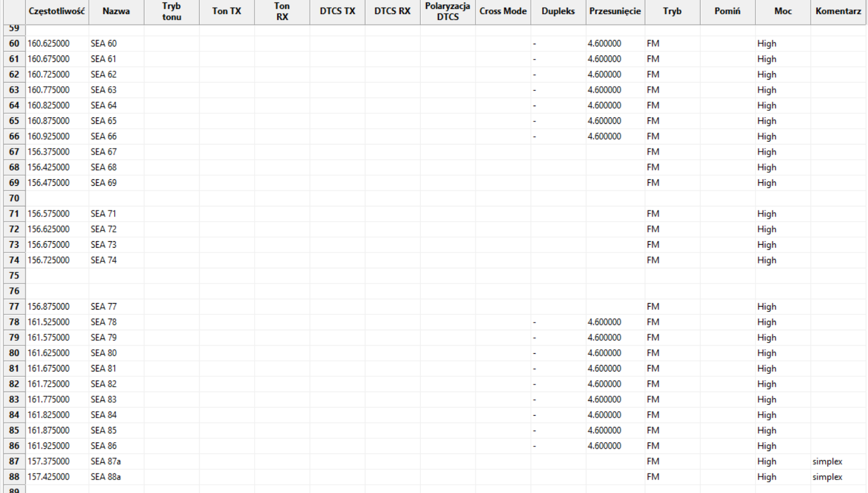868x493 pixels.
Task: Click the Polaryzacja DTCS column header
Action: [x=447, y=11]
